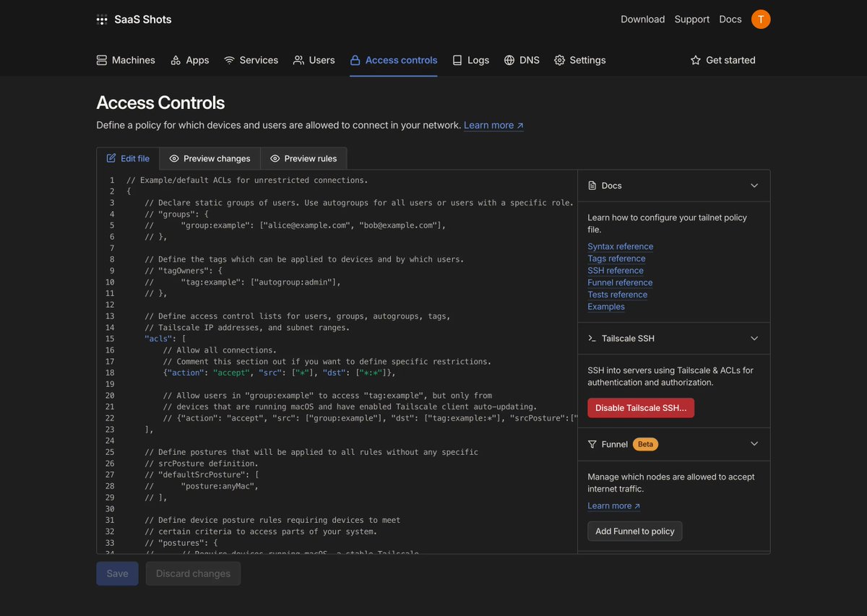This screenshot has height=616, width=867.
Task: Select the Access controls tab label
Action: (x=401, y=60)
